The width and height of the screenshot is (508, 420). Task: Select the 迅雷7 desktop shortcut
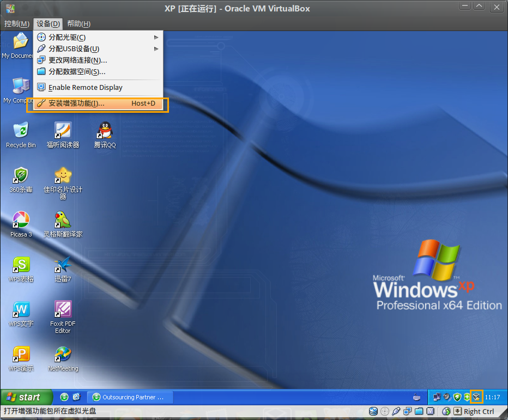(x=63, y=269)
